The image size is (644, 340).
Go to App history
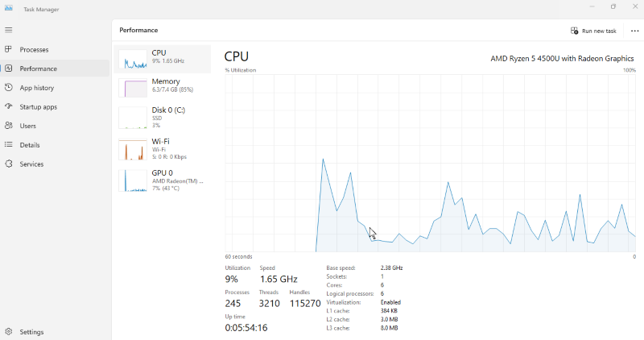37,88
